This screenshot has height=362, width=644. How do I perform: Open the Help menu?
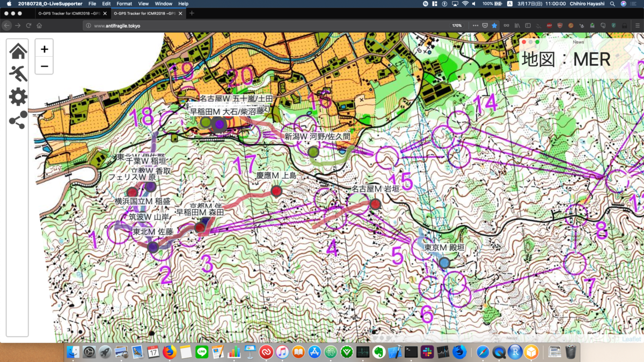point(184,4)
